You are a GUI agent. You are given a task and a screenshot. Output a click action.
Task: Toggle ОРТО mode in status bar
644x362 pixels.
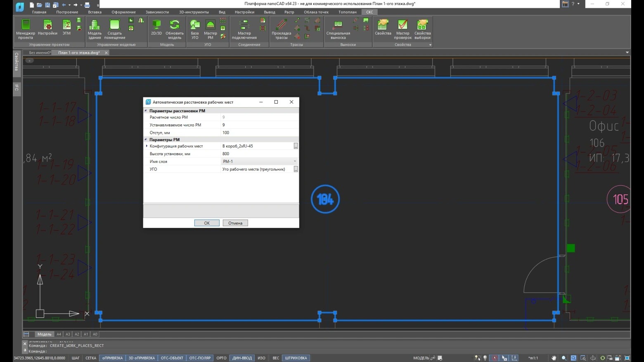tap(221, 358)
